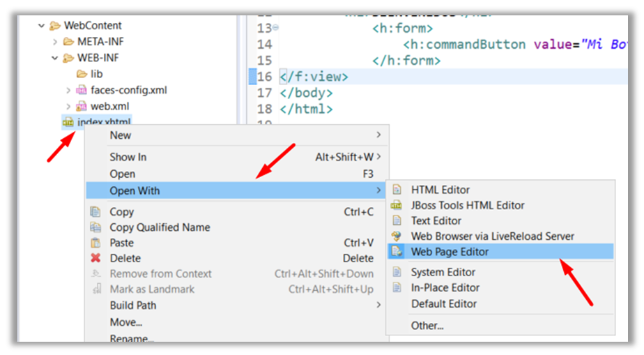Fold the h:form code block at line 13
This screenshot has height=355, width=644.
click(x=275, y=28)
